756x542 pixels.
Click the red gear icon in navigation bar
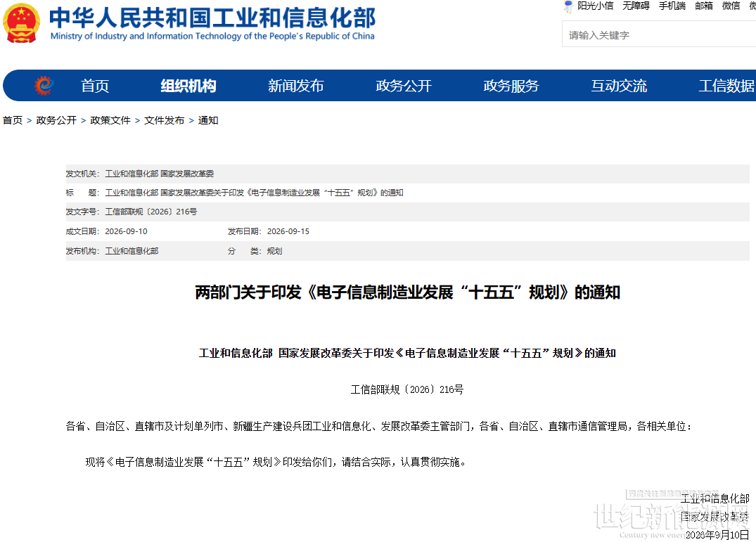point(44,86)
